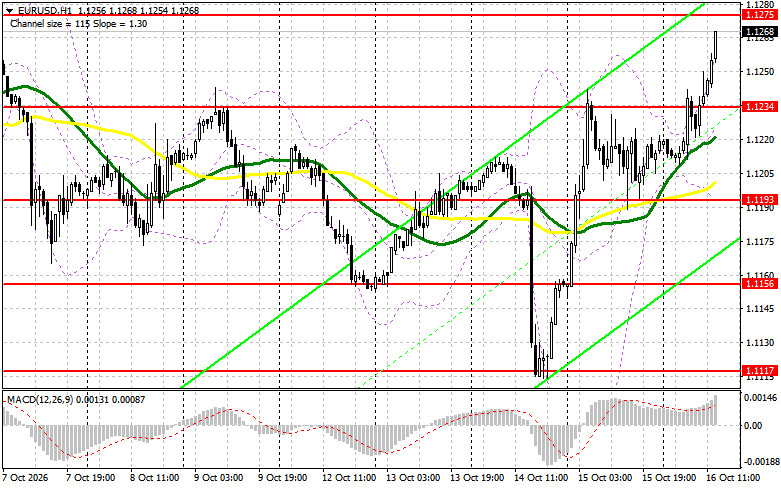This screenshot has width=781, height=489.
Task: Select the 1.1156 red price level label
Action: [760, 284]
